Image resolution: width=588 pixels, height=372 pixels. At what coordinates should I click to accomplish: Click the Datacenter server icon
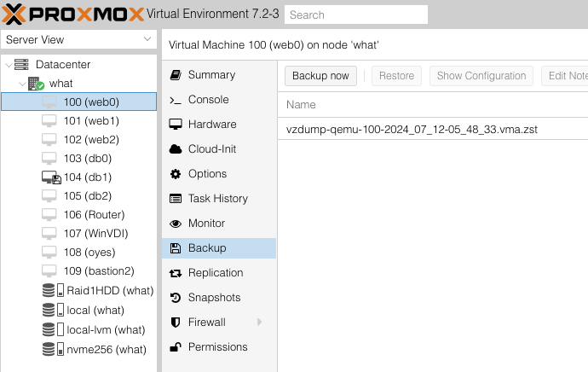(x=21, y=65)
